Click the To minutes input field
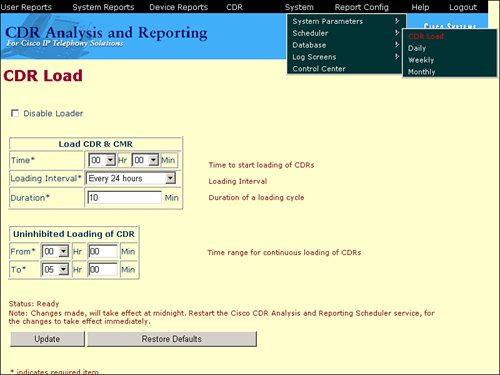The width and height of the screenshot is (500, 375). pos(103,269)
